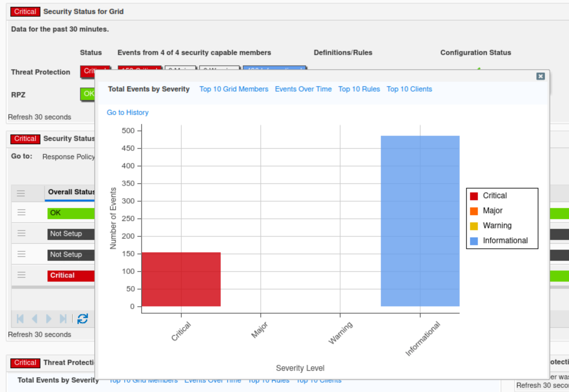Go to previous page using pager arrow
Viewport: 569px width, 392px height.
pos(35,319)
